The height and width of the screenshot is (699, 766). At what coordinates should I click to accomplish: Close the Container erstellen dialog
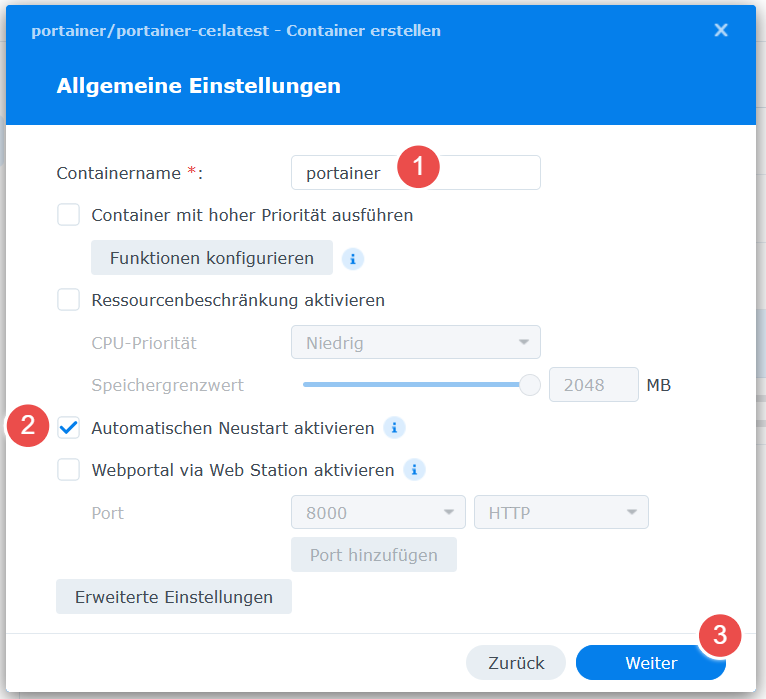pyautogui.click(x=721, y=30)
